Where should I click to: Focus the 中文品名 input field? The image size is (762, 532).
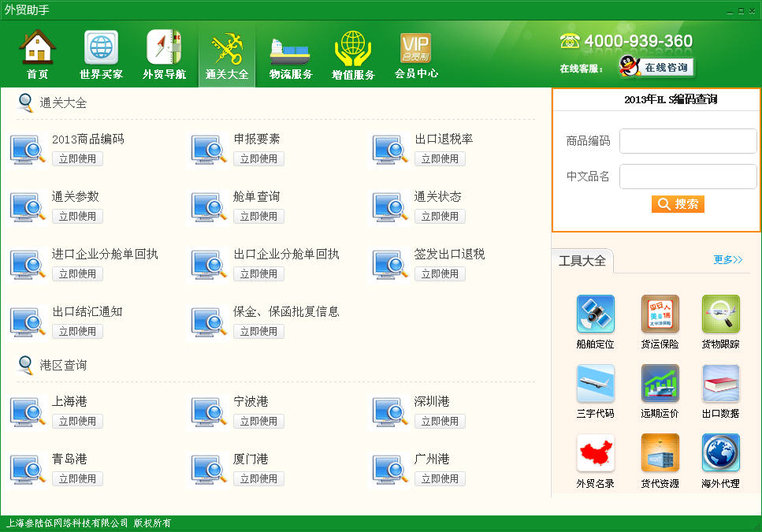click(688, 177)
